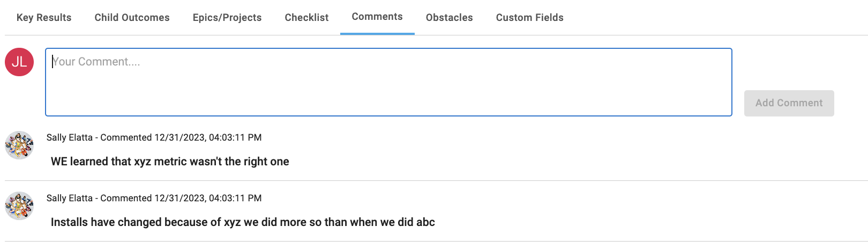Switch to the Key Results tab
The image size is (868, 248).
[x=44, y=17]
